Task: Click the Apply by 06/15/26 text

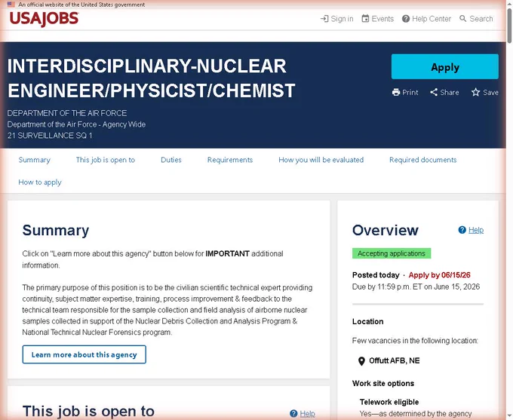Action: [x=439, y=274]
